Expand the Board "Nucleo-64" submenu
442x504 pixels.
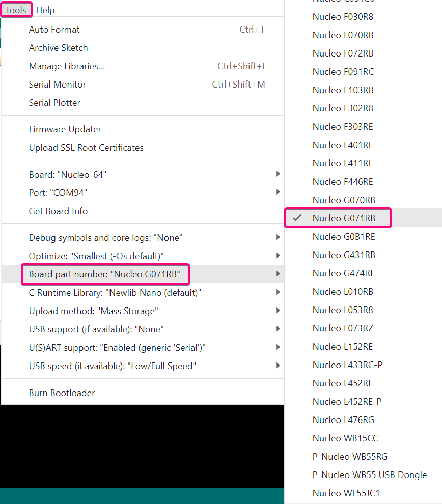[x=143, y=175]
